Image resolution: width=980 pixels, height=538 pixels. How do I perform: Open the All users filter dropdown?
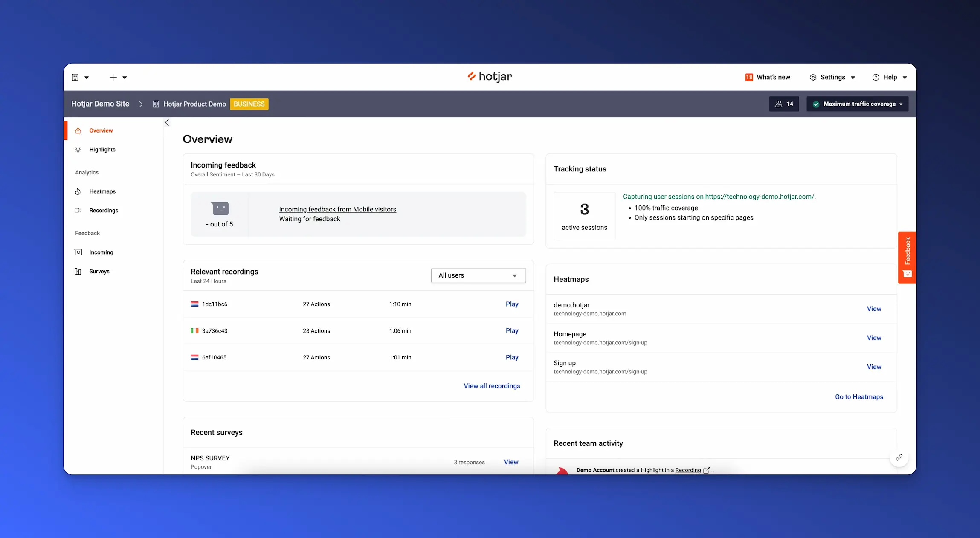[x=478, y=275]
